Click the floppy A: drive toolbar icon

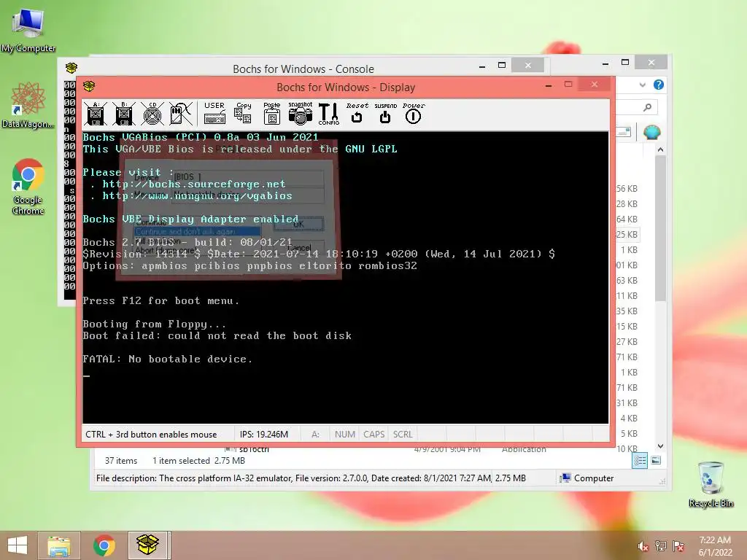point(96,114)
